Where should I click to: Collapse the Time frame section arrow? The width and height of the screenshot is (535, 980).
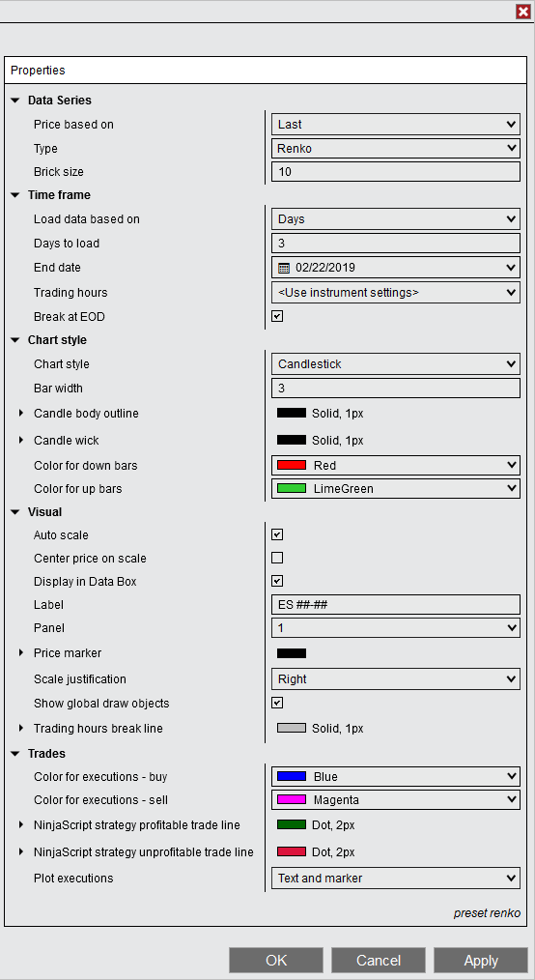coord(15,195)
